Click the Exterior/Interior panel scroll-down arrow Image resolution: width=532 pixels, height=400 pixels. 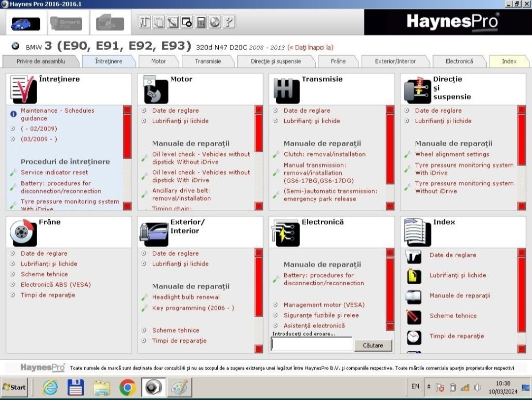tap(259, 349)
